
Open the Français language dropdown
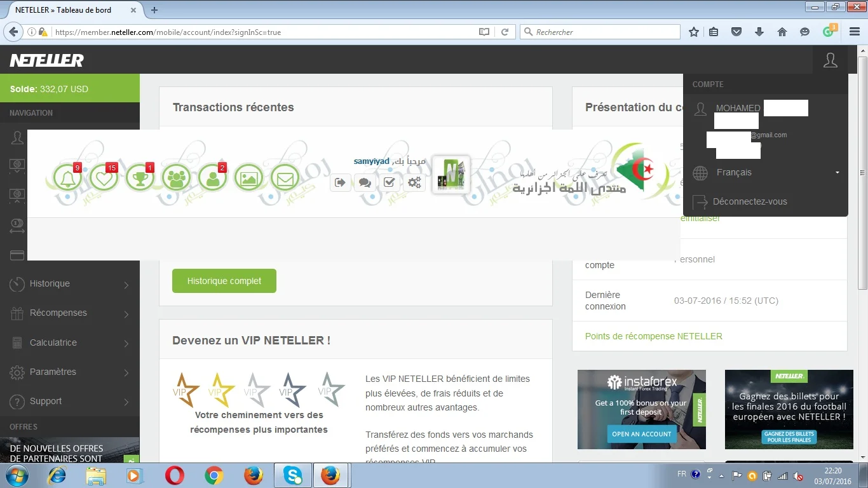[x=770, y=172]
